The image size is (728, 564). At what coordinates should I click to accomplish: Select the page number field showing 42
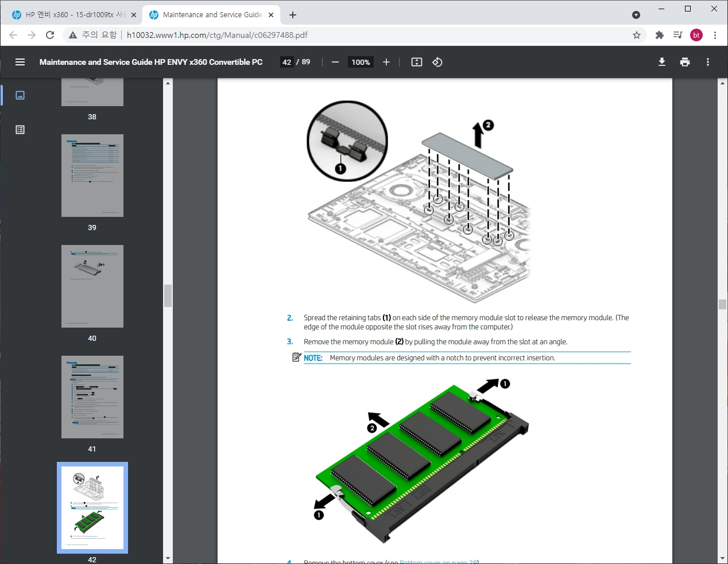tap(287, 62)
